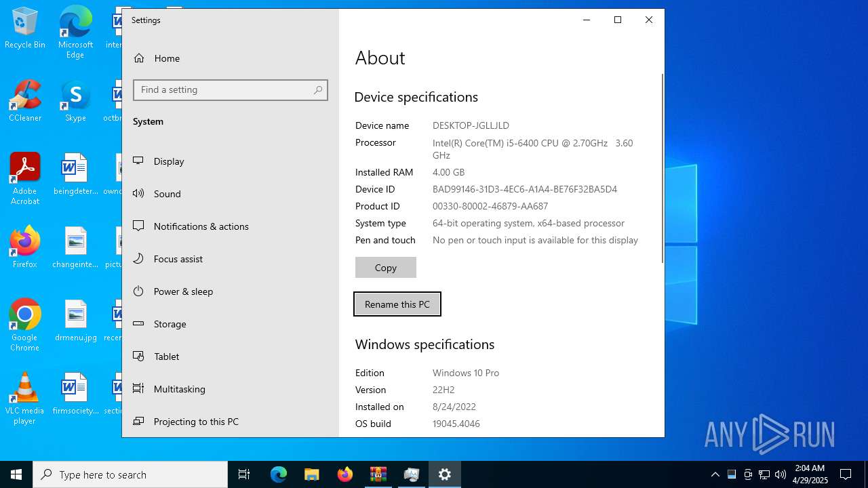Open Task View from the taskbar
Image resolution: width=868 pixels, height=488 pixels.
(244, 474)
